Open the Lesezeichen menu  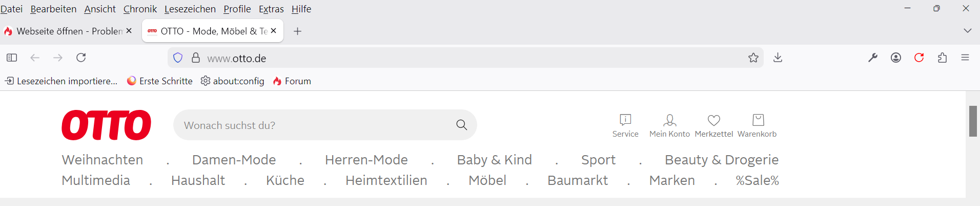(x=190, y=9)
